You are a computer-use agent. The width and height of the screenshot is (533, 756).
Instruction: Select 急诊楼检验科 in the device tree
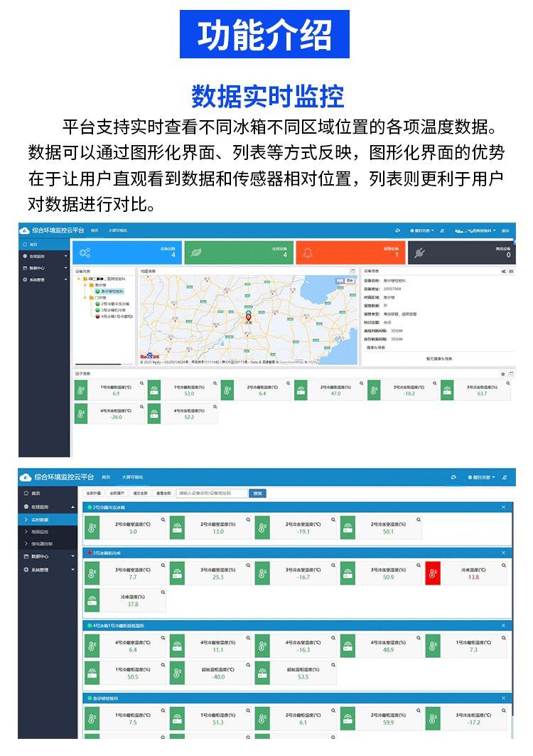point(112,291)
